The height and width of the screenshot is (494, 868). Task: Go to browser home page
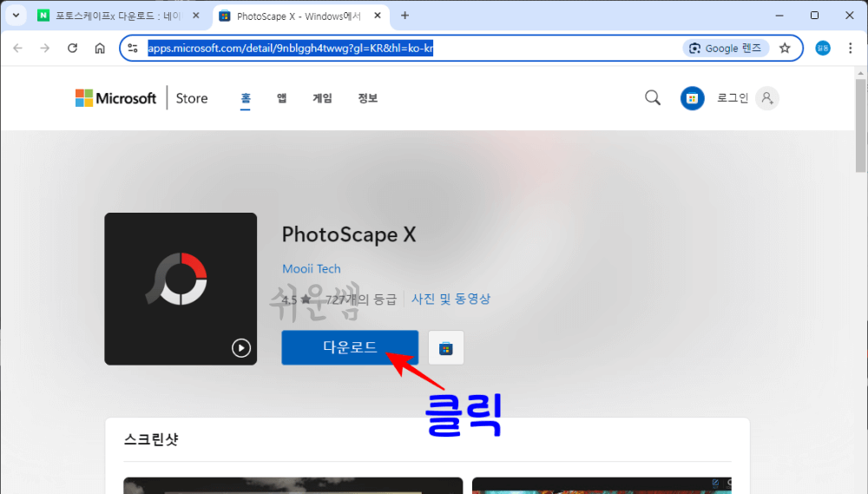click(x=100, y=48)
